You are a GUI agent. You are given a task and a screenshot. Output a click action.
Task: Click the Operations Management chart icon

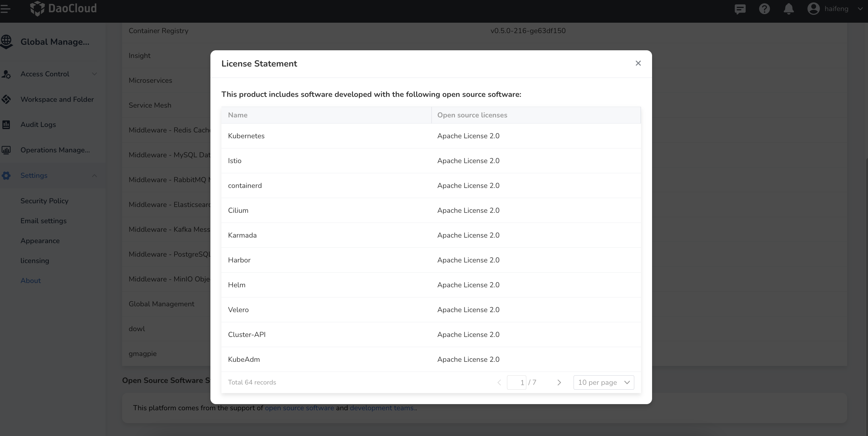click(6, 150)
